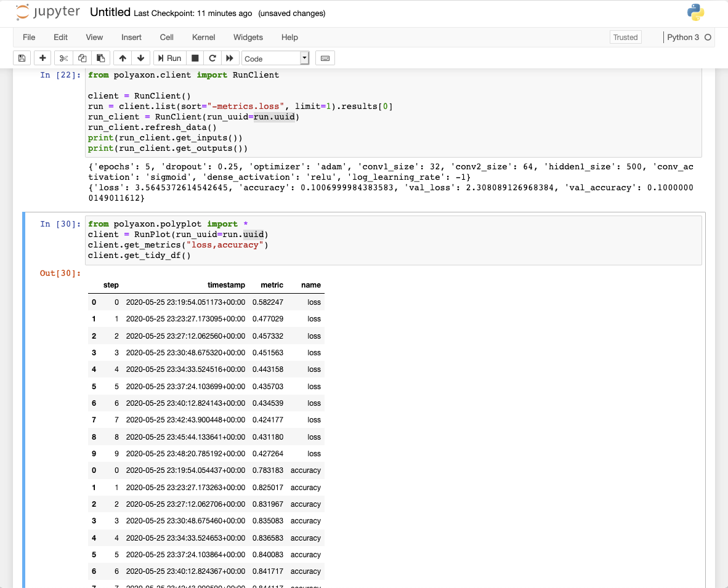Click timestamp 2020-05-25 23:30:48.675320+00:00
The width and height of the screenshot is (728, 588).
coord(186,353)
